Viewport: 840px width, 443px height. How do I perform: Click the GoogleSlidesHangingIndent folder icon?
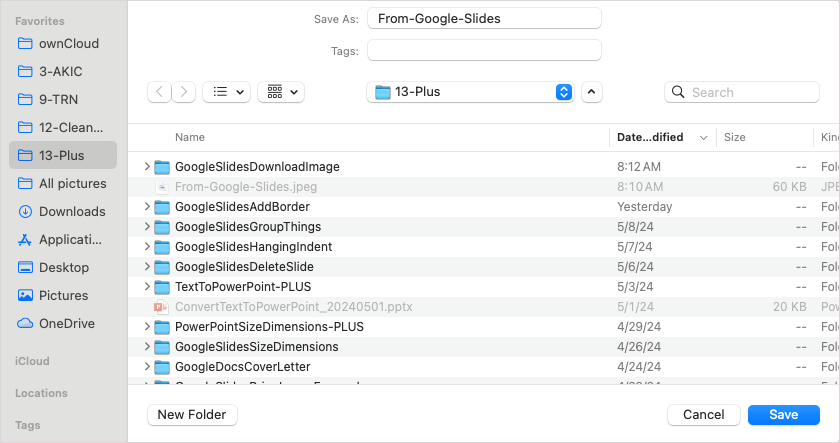point(162,247)
